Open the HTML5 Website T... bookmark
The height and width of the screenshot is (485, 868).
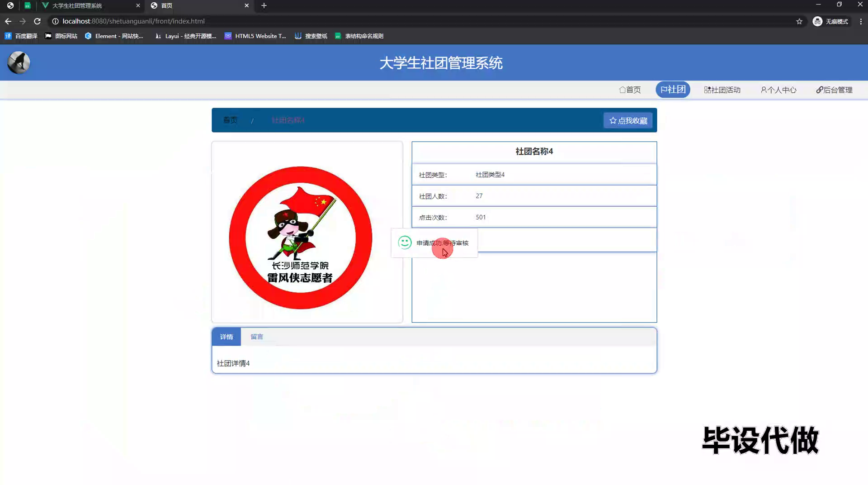(255, 36)
